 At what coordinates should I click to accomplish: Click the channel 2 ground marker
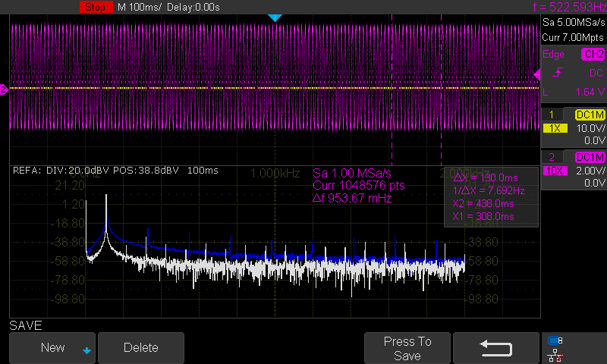[x=4, y=89]
